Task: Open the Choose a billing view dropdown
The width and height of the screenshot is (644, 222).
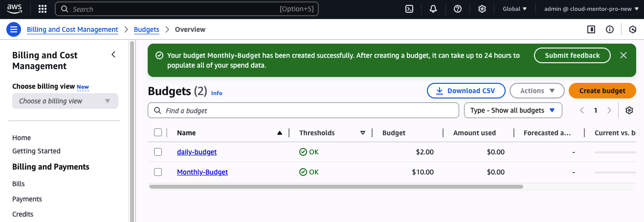Action: [x=65, y=101]
